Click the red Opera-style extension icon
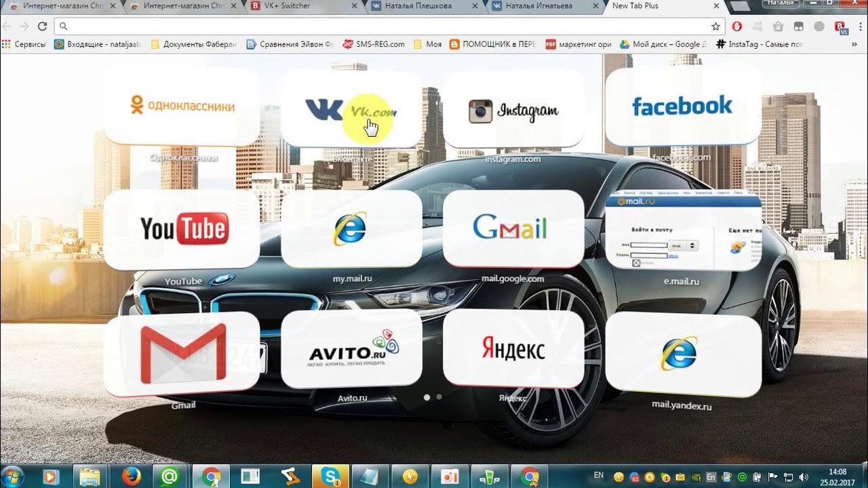 737,26
